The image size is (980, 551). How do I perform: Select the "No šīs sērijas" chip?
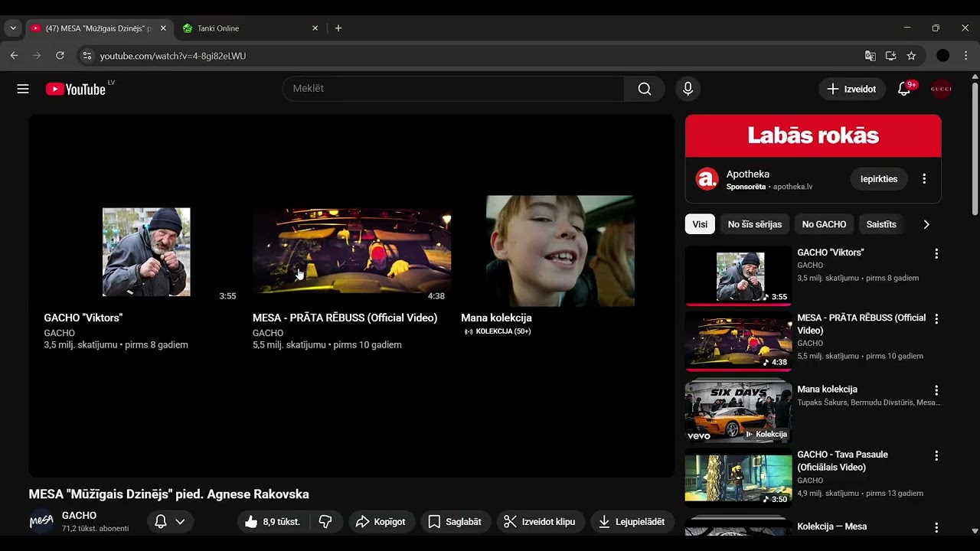click(x=755, y=224)
